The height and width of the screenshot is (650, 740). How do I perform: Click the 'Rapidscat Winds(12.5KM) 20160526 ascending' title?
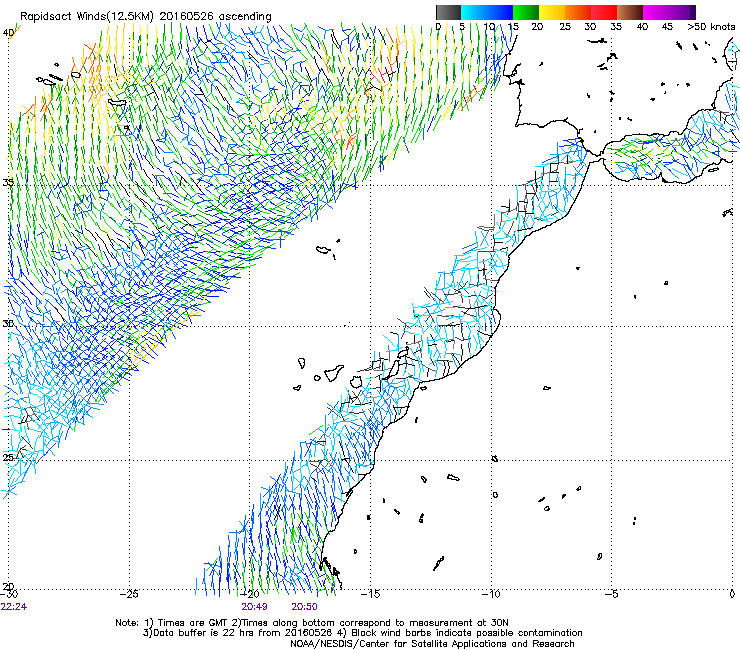tap(146, 17)
